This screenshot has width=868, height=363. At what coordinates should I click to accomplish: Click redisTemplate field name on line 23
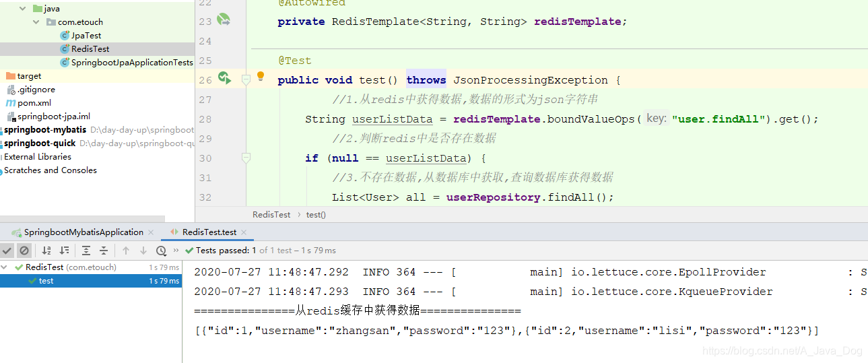click(577, 22)
